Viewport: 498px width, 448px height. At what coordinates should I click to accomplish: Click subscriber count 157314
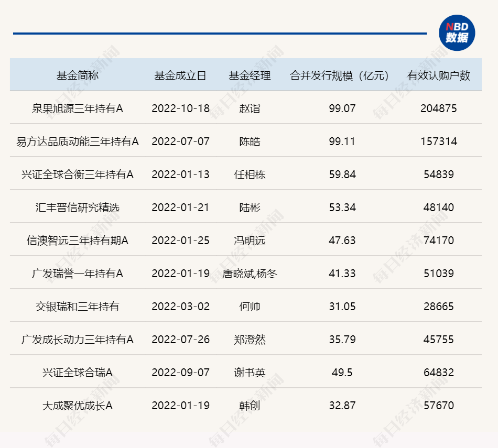point(439,141)
